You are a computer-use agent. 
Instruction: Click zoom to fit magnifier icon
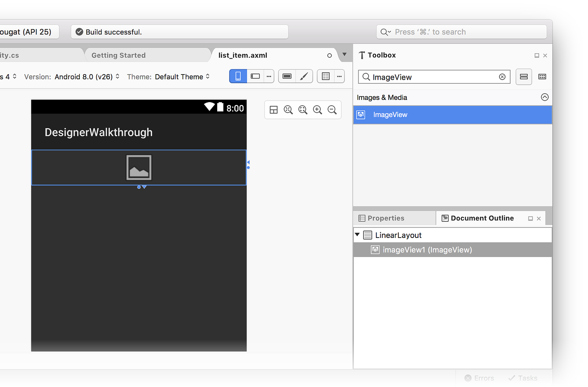coord(288,110)
